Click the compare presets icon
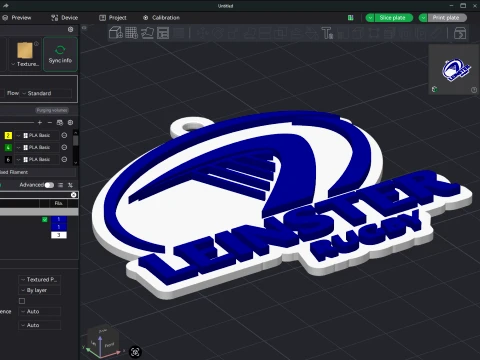The width and height of the screenshot is (480, 360). click(70, 185)
